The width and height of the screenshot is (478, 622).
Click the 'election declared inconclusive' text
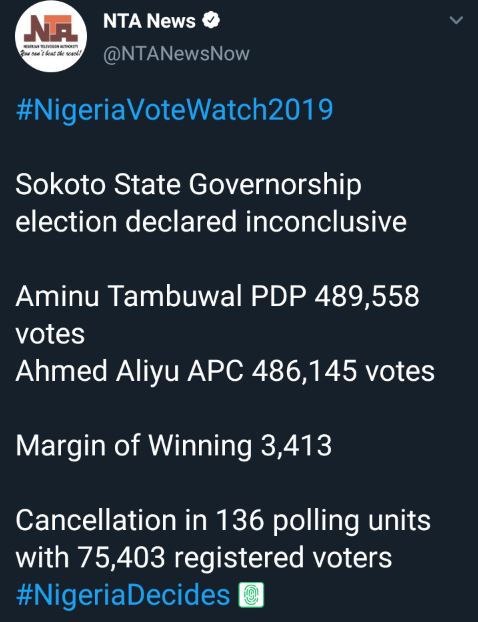tap(211, 221)
